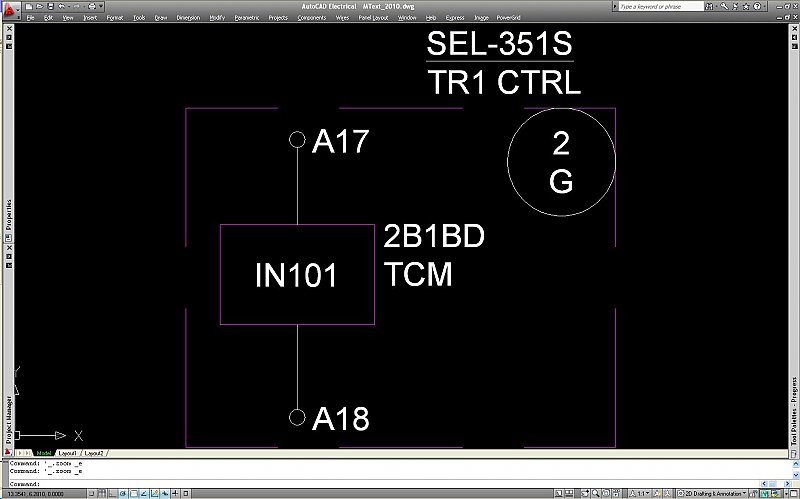Switch to the Model tab
The height and width of the screenshot is (499, 800).
click(x=44, y=453)
